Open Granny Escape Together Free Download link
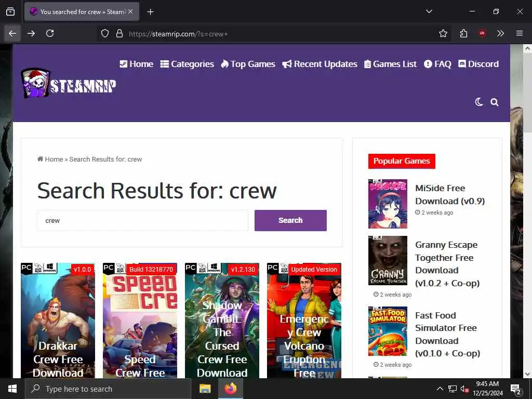The width and height of the screenshot is (532, 399). tap(447, 264)
